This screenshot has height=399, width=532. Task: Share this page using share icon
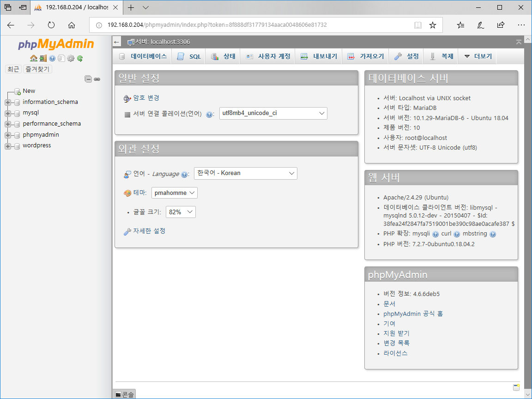[x=501, y=25]
